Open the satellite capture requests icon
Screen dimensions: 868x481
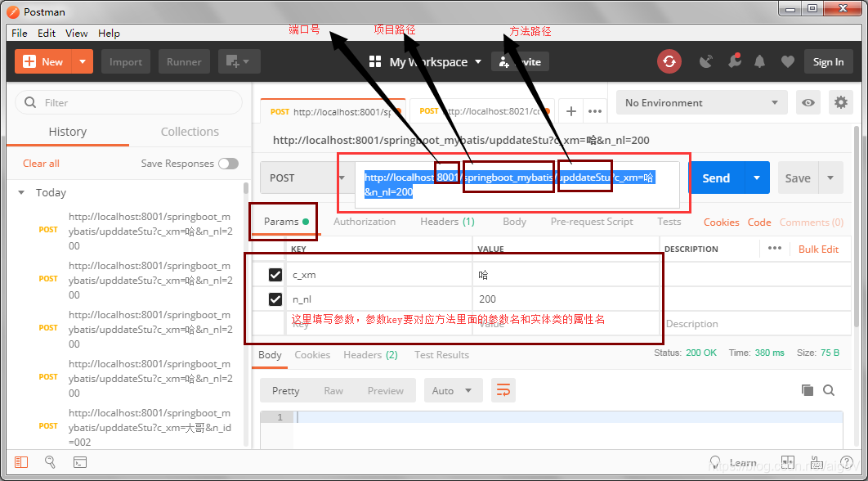click(706, 61)
